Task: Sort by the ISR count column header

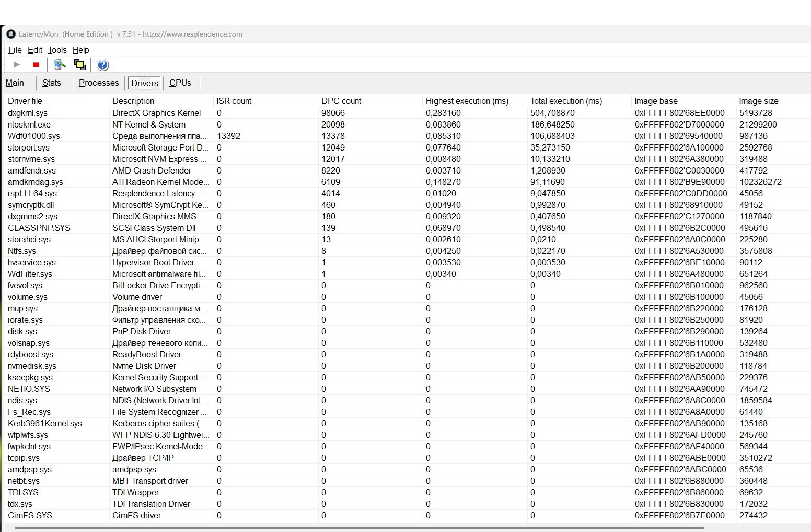Action: (x=266, y=101)
